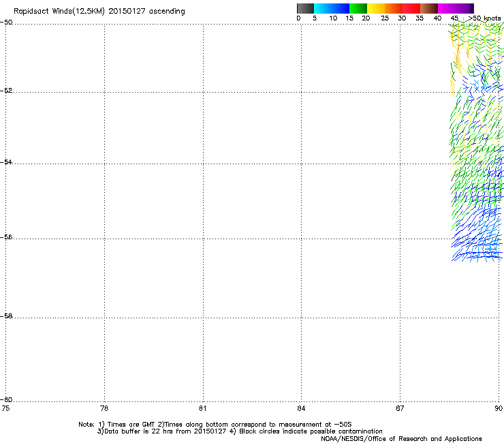Pick the cyan-blue 5-15 knots legend segment
Viewport: 504px width, 443px height.
(x=332, y=8)
